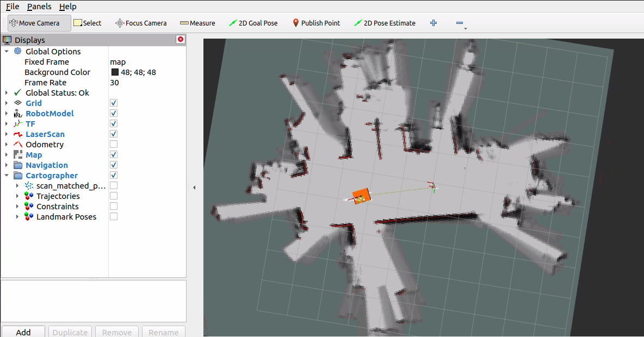Open the Panels menu
The height and width of the screenshot is (337, 644).
tap(39, 7)
